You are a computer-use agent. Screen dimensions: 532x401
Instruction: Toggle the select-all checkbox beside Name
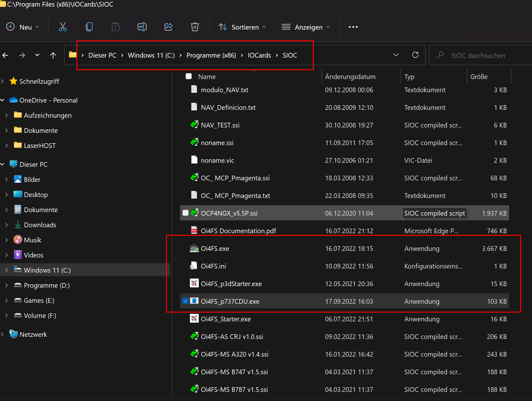pos(189,76)
